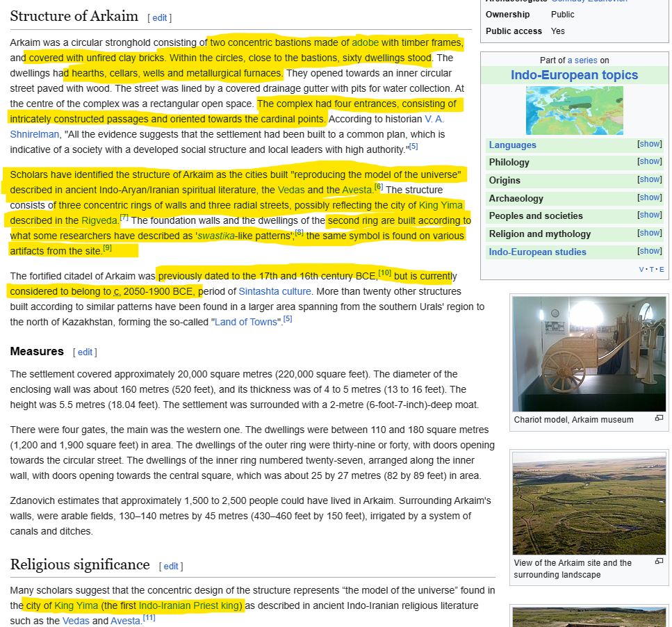The height and width of the screenshot is (627, 672).
Task: Show the Indo-European studies section
Action: 649,251
